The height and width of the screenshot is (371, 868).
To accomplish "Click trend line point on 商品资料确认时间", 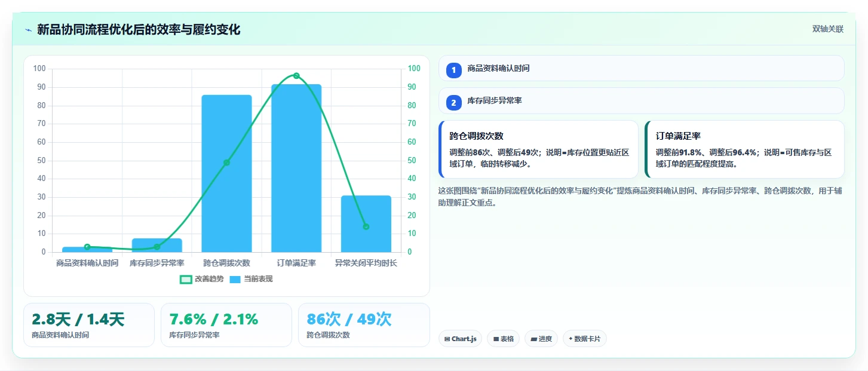I will click(x=87, y=247).
